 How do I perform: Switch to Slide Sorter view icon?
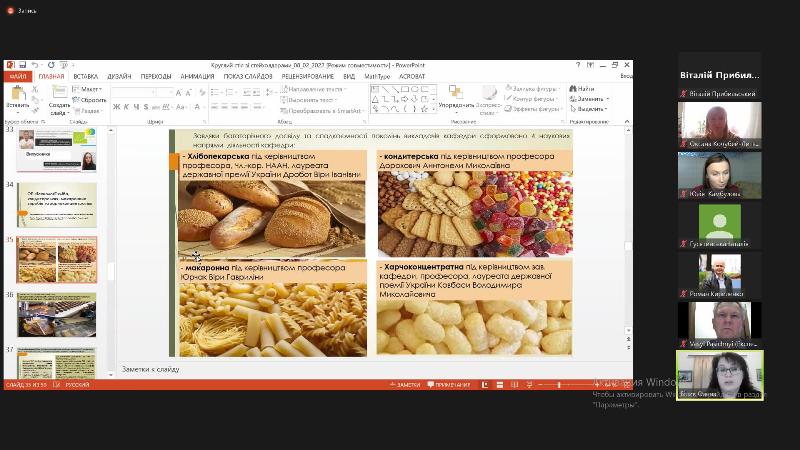499,385
